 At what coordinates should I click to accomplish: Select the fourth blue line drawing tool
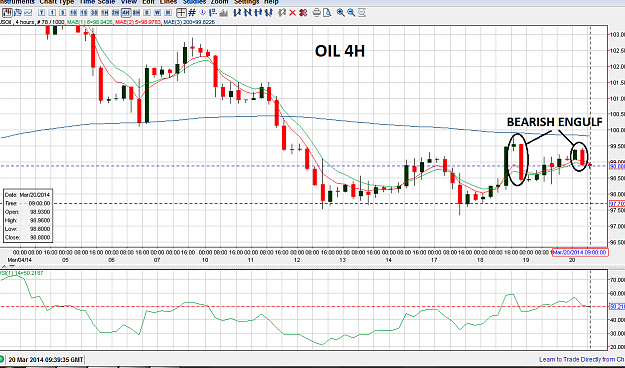[x=268, y=13]
